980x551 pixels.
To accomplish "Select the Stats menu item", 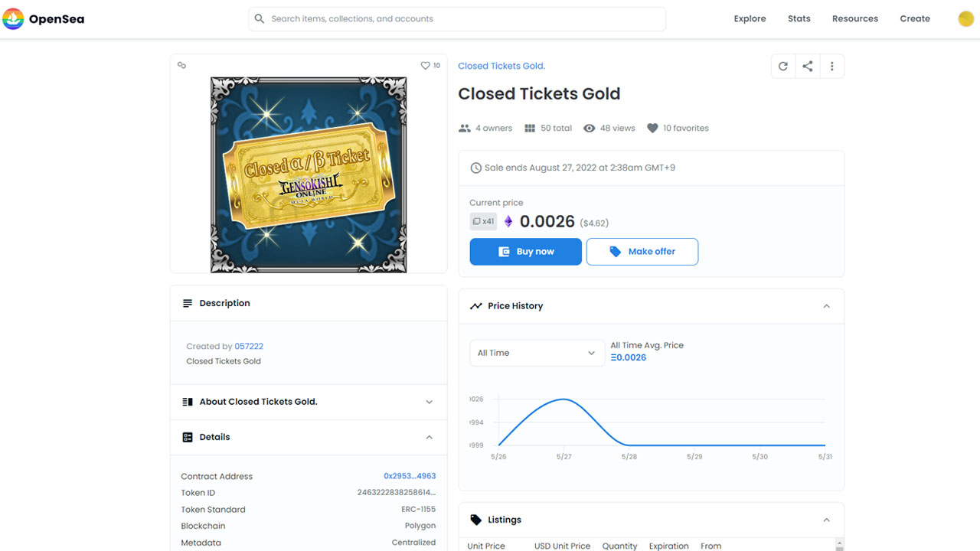I will click(799, 18).
